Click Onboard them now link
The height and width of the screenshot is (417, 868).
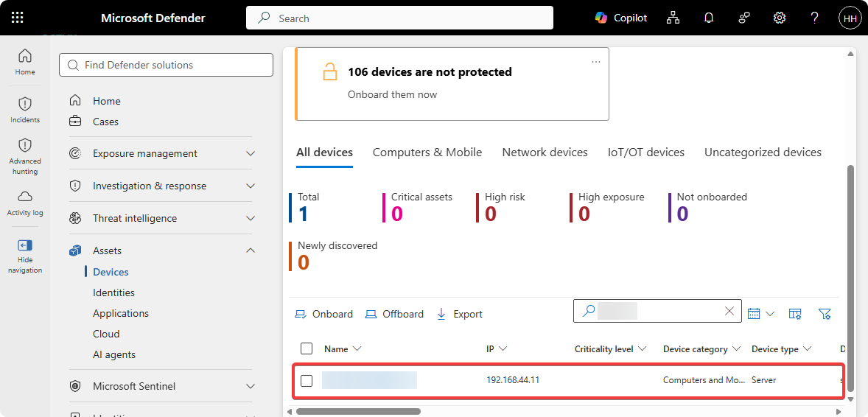(393, 95)
